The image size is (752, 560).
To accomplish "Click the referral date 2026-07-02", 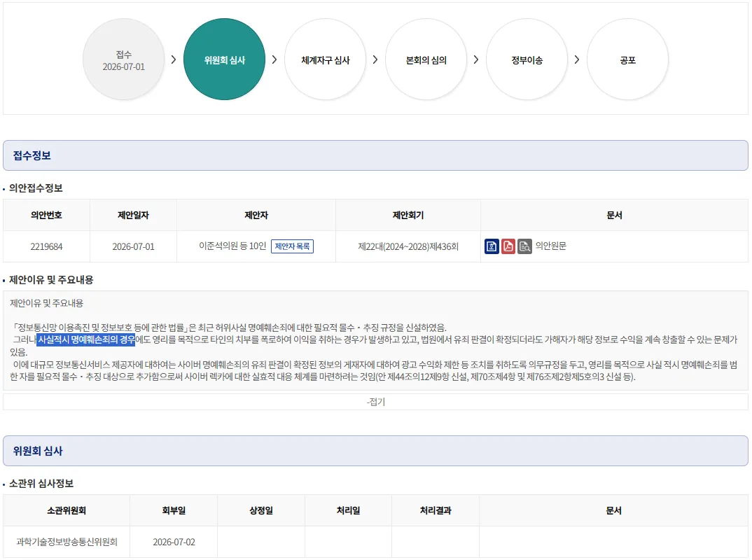I will (174, 542).
